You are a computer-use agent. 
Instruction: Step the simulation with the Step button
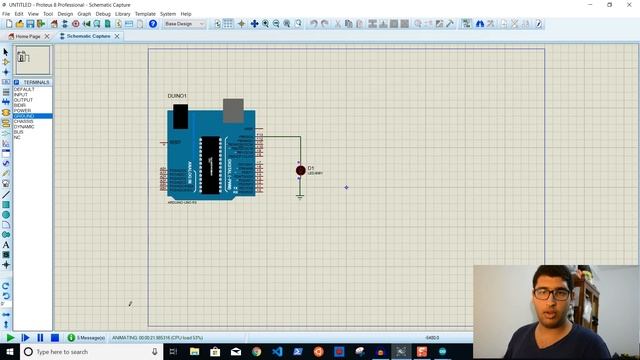click(25, 338)
